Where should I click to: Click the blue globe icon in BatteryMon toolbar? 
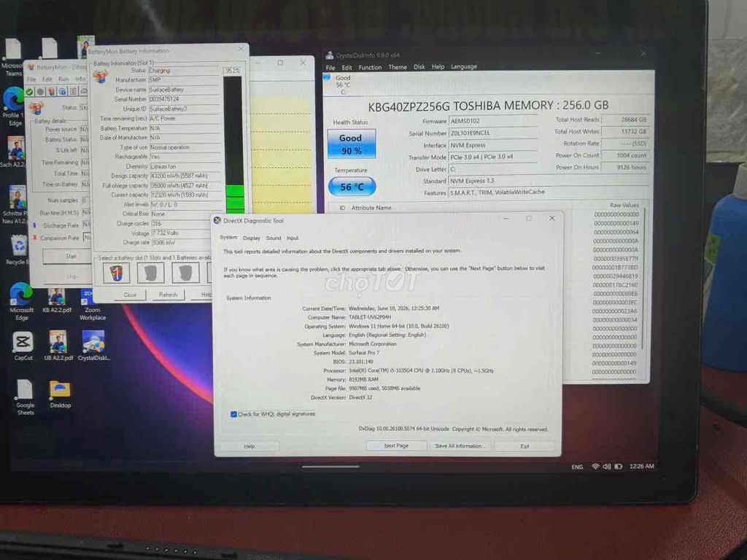[63, 91]
